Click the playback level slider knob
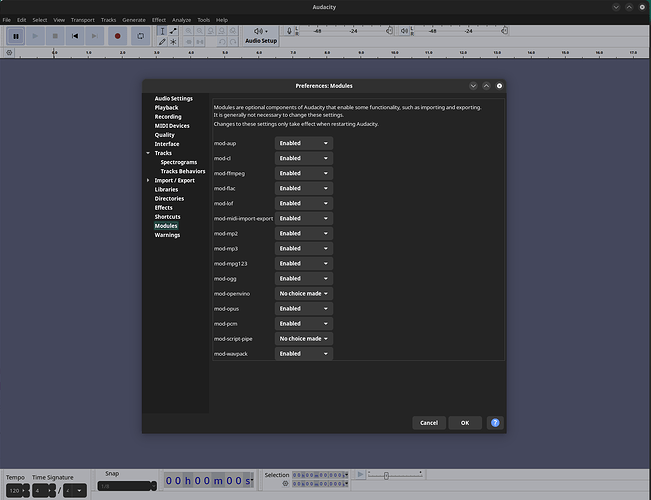This screenshot has width=651, height=500. (504, 31)
